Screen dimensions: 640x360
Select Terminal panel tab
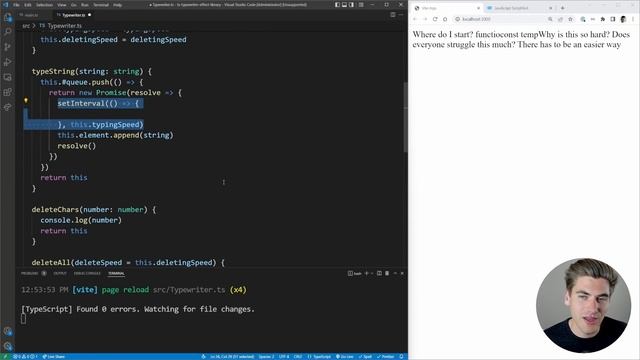(116, 273)
